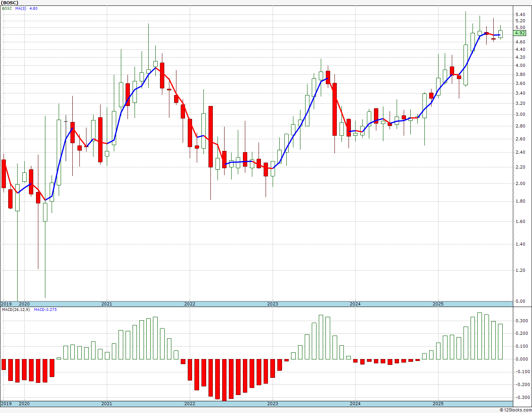532x413 pixels.
Task: Click the MACD(26,12,9) indicator label
Action: tap(16, 310)
